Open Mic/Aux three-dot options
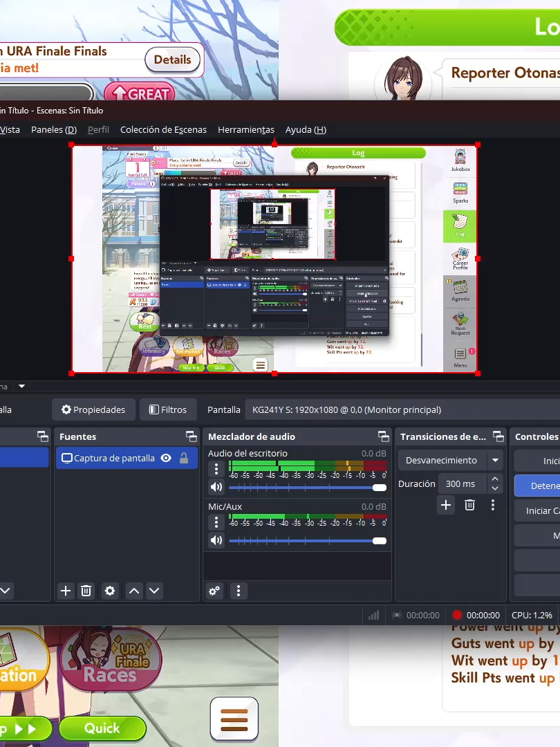This screenshot has height=747, width=560. (x=216, y=523)
